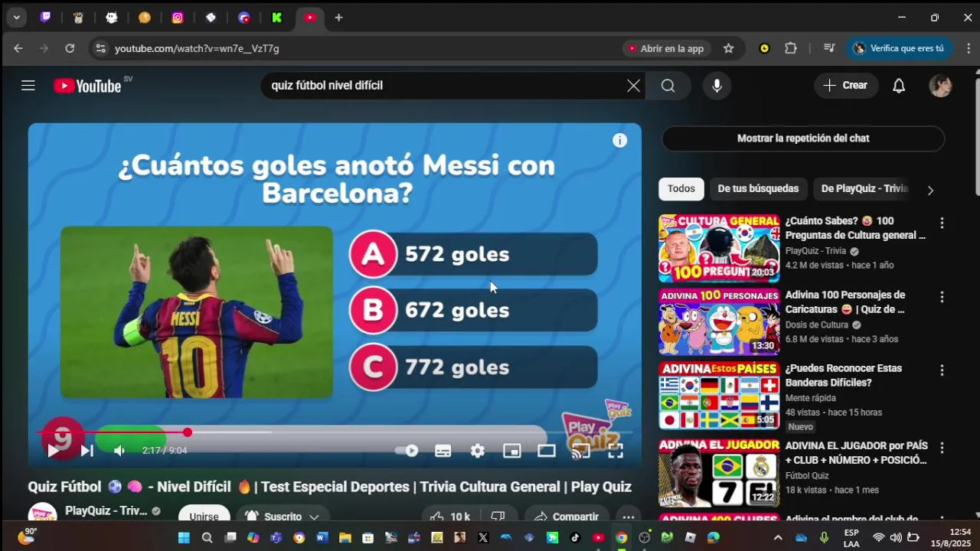Screen dimensions: 980x551
Task: Open the Banderas Difíciles video title
Action: click(844, 375)
